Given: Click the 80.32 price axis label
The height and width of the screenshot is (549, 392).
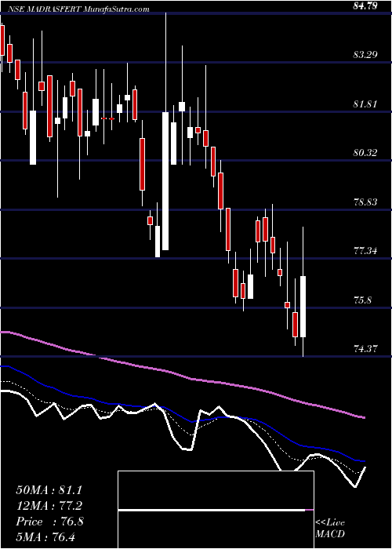Looking at the screenshot, I should click(x=365, y=153).
